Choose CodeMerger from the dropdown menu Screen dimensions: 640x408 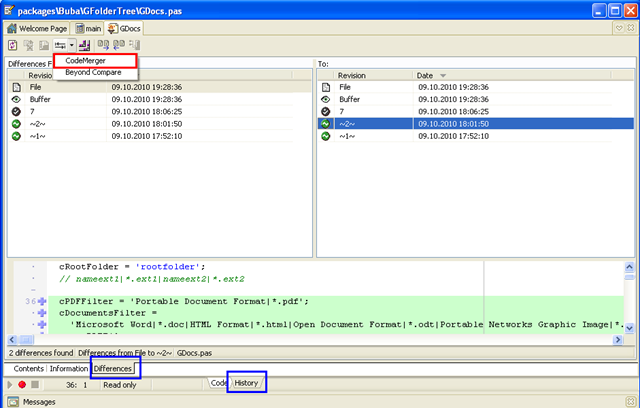pos(95,61)
